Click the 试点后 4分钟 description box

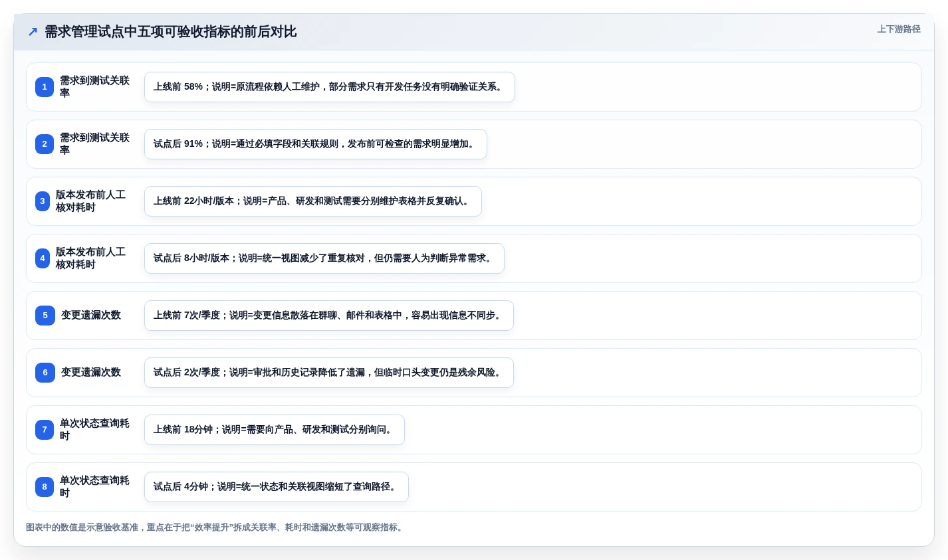(277, 487)
